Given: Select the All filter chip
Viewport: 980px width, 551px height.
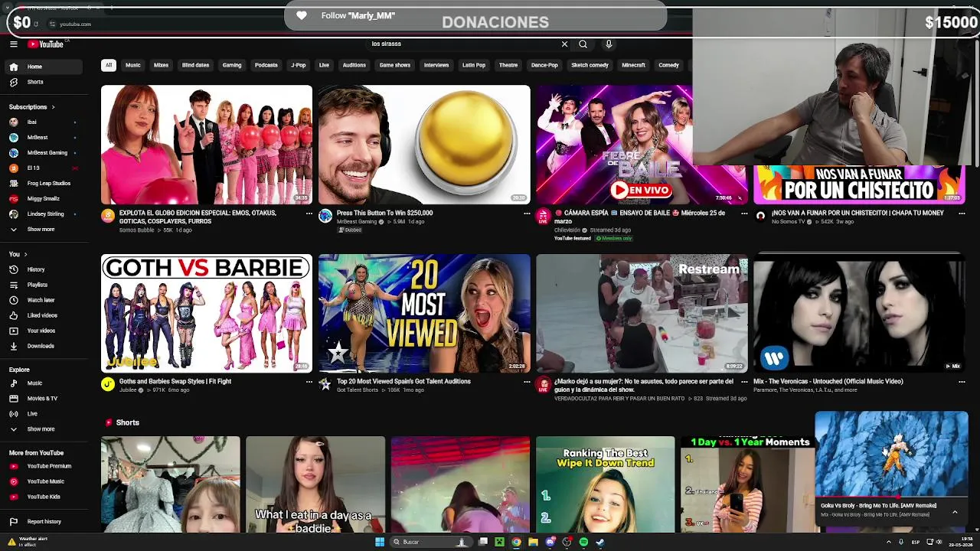Looking at the screenshot, I should [108, 65].
